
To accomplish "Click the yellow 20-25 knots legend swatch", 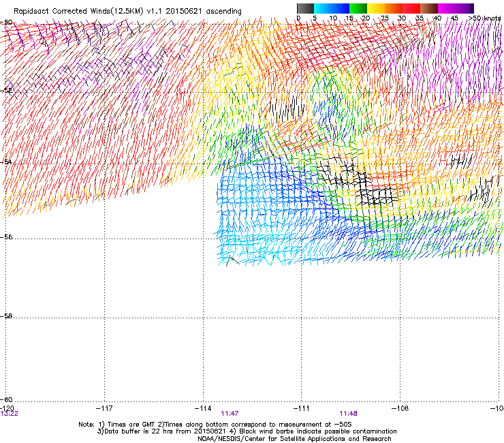I will coord(376,8).
